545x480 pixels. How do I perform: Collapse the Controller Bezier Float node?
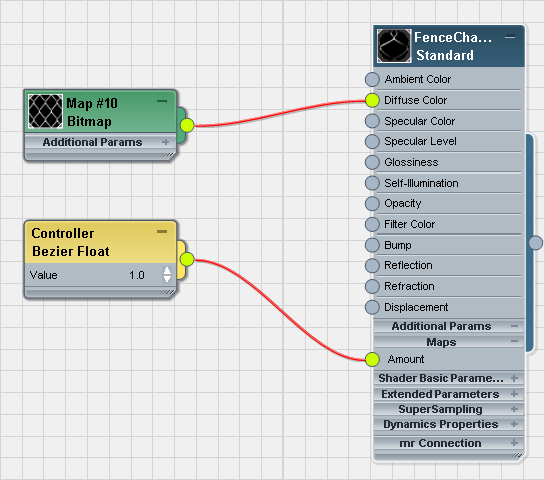tap(162, 231)
